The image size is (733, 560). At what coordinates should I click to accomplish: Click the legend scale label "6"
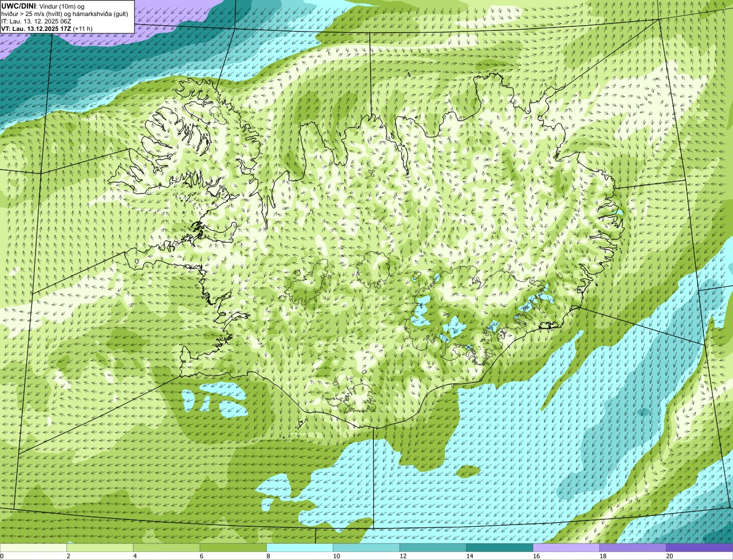coord(201,555)
